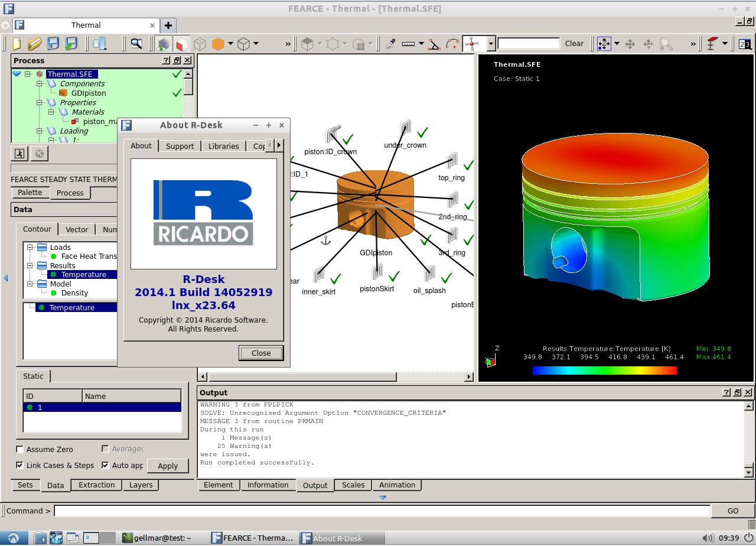Click Close button in About R-Desk dialog

point(261,353)
